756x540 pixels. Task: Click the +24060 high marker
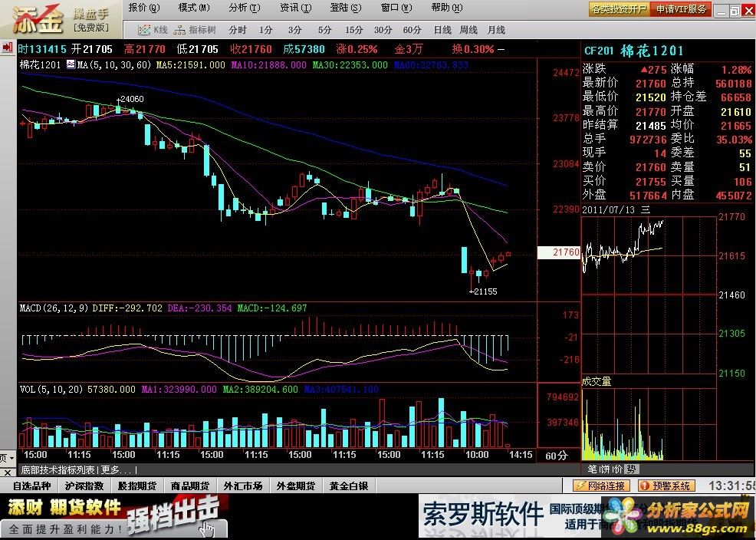click(130, 99)
